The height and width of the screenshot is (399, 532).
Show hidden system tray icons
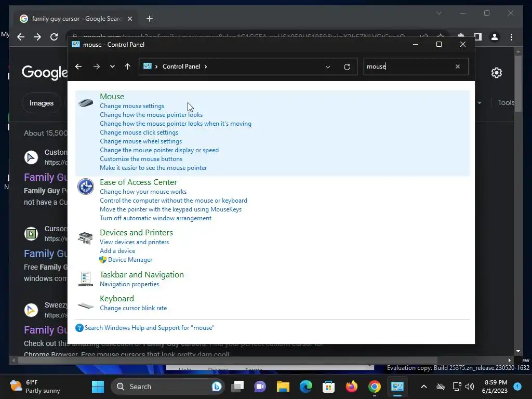tap(424, 387)
